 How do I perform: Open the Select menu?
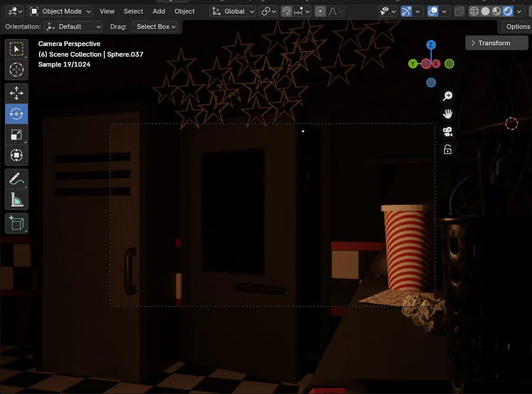click(134, 12)
